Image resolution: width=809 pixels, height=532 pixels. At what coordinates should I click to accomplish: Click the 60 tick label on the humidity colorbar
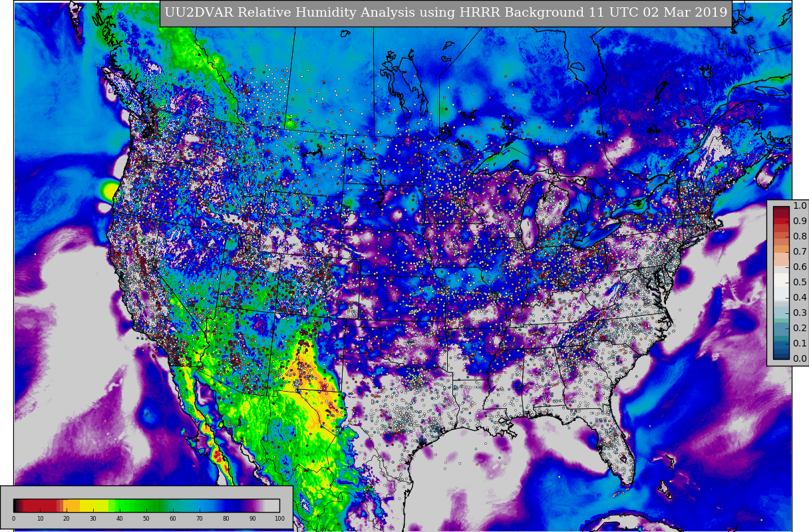[173, 518]
